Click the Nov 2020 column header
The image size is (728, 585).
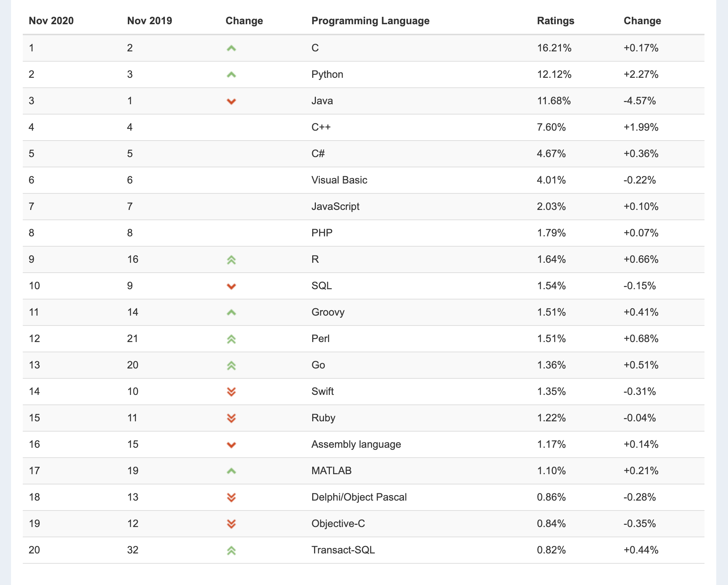click(51, 21)
